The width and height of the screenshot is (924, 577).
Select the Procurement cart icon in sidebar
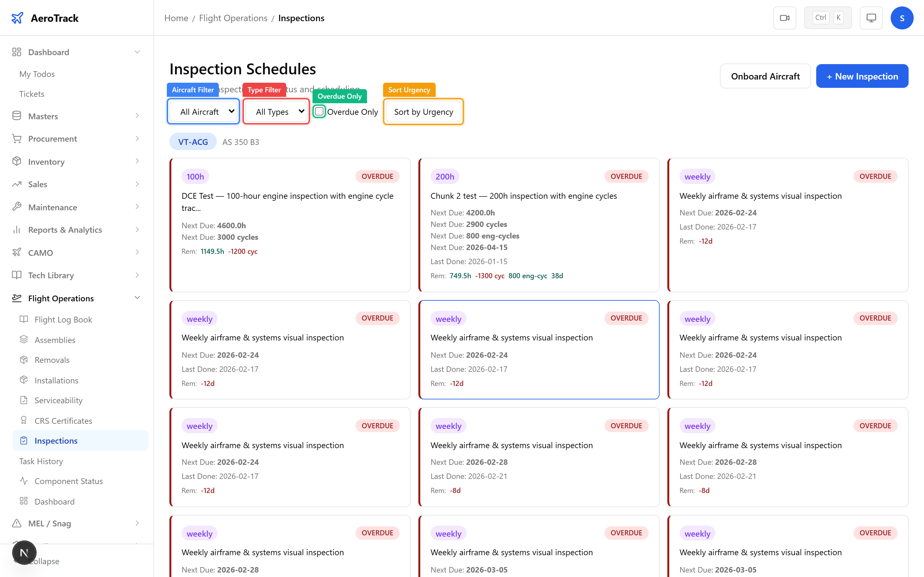(17, 138)
